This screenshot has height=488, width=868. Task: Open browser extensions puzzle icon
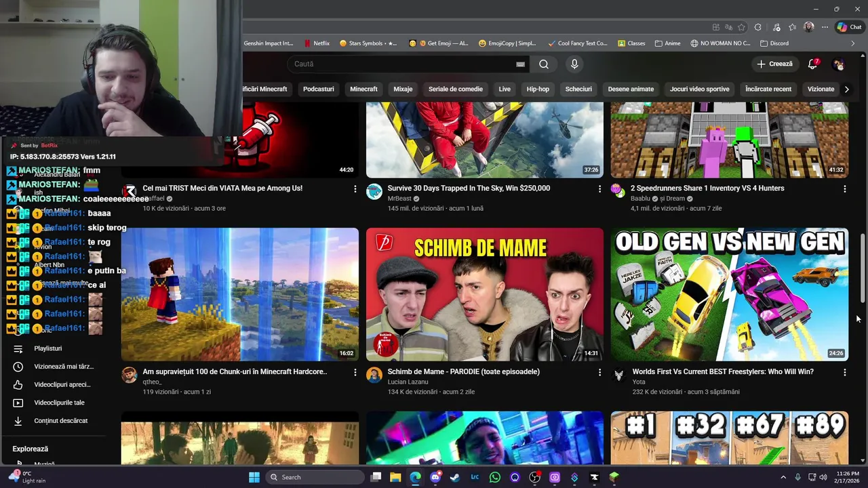(x=758, y=27)
